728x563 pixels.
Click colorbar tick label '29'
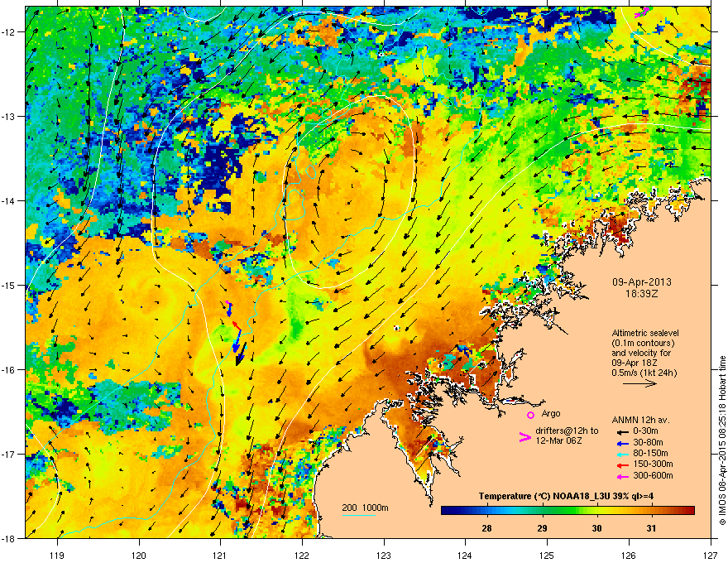pos(542,528)
